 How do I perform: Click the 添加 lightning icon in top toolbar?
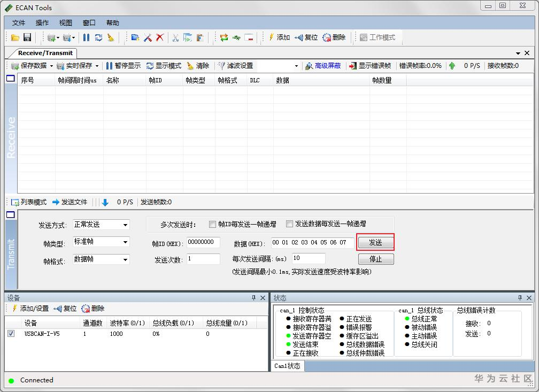click(x=279, y=37)
